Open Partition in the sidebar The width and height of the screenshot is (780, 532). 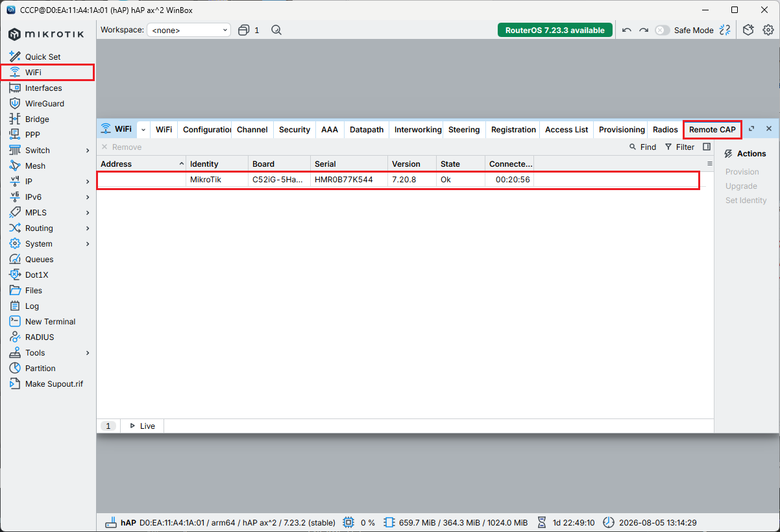point(40,369)
